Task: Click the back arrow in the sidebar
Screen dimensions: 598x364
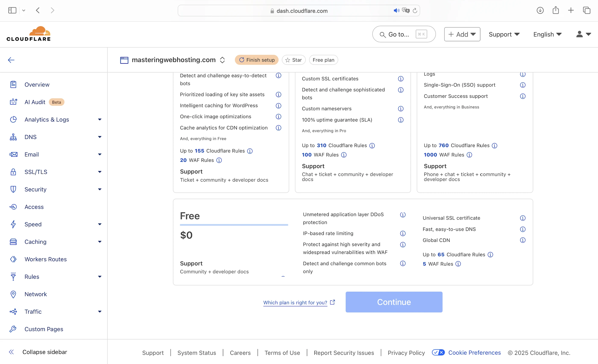Action: 11,60
